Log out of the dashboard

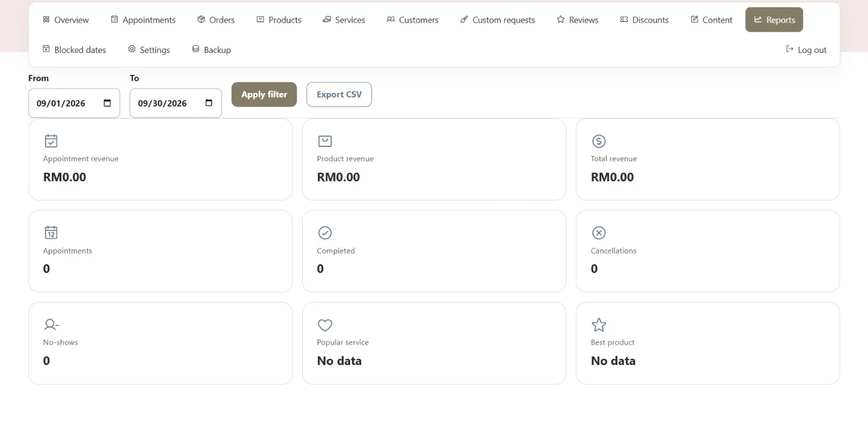[x=806, y=50]
